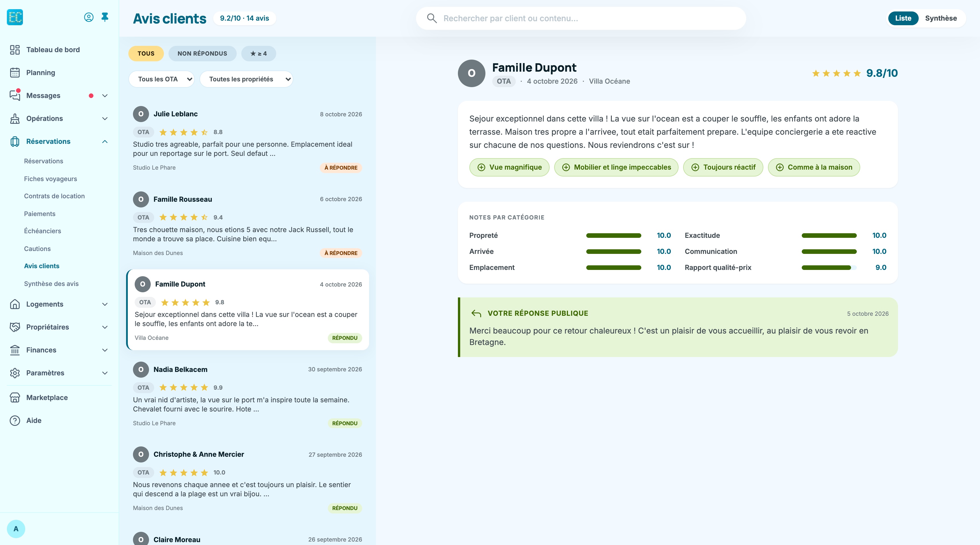
Task: Open Messages chat icon
Action: 15,95
